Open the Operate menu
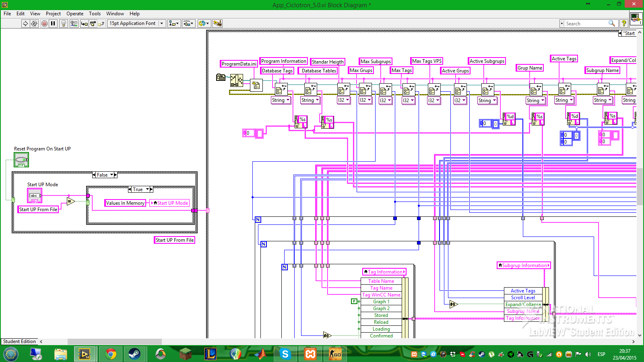 click(75, 14)
